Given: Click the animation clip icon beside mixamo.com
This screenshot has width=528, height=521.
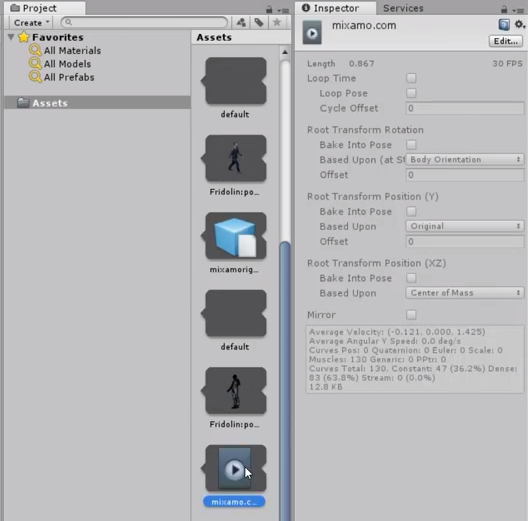Looking at the screenshot, I should point(312,33).
